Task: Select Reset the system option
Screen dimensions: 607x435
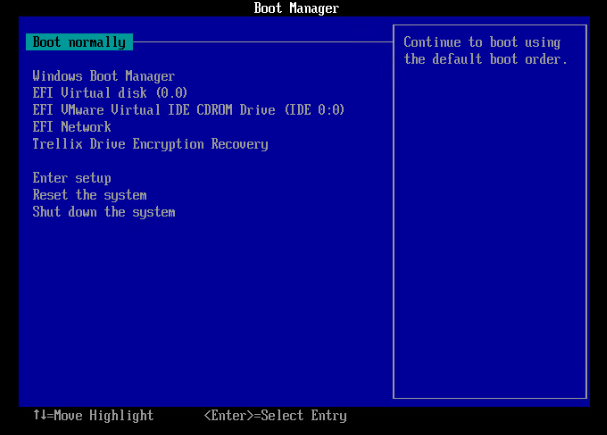Action: 90,195
